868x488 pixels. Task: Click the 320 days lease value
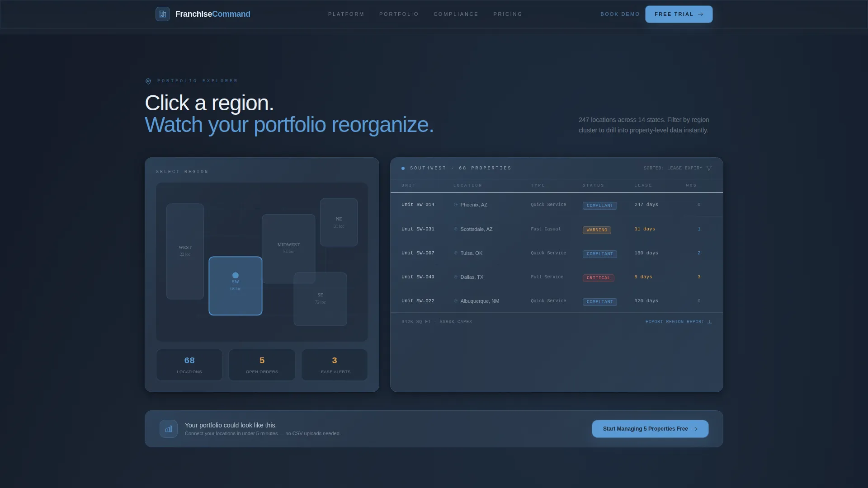coord(646,301)
